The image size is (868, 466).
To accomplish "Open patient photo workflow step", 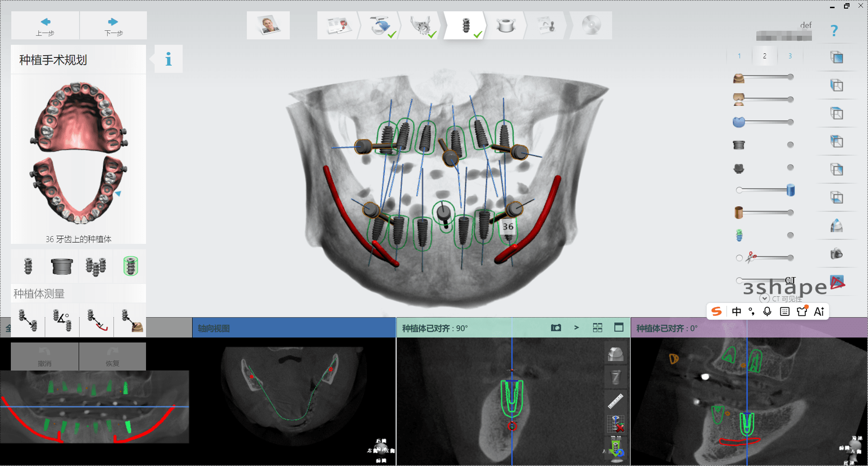I will (x=269, y=25).
